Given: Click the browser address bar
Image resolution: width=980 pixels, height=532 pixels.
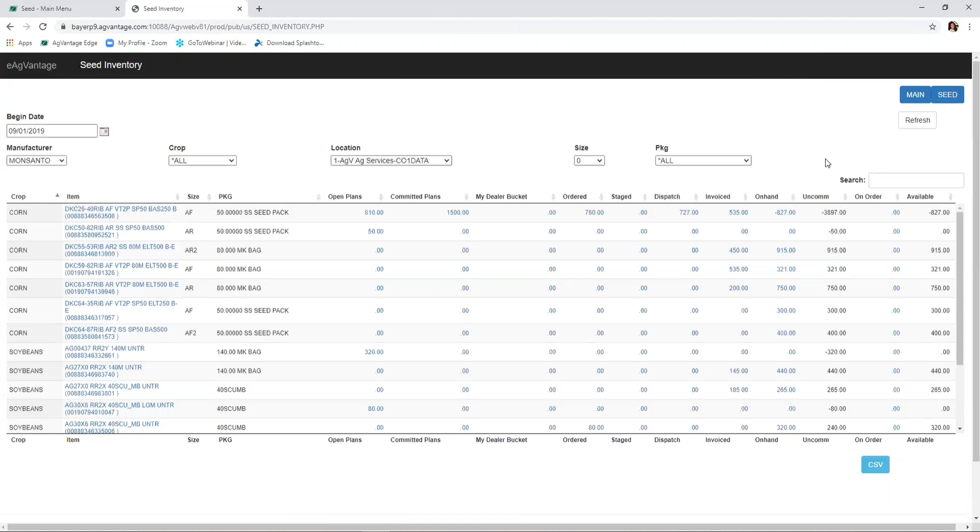Looking at the screenshot, I should (488, 27).
